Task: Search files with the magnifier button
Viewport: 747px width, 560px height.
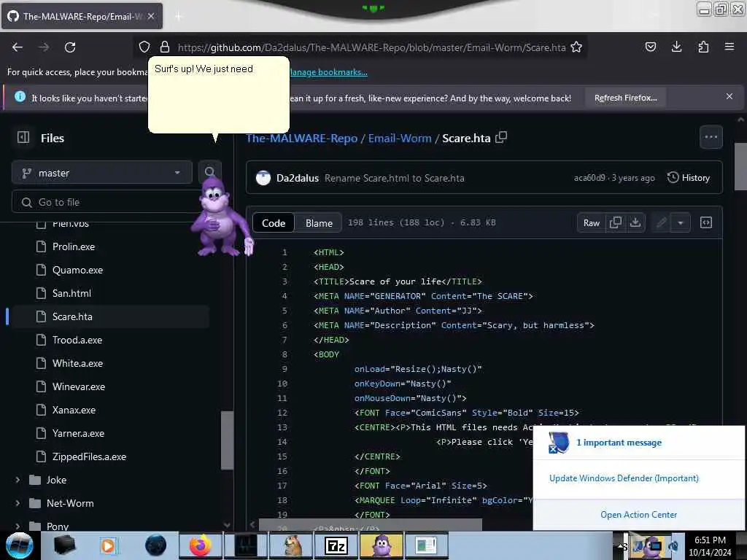Action: coord(209,172)
